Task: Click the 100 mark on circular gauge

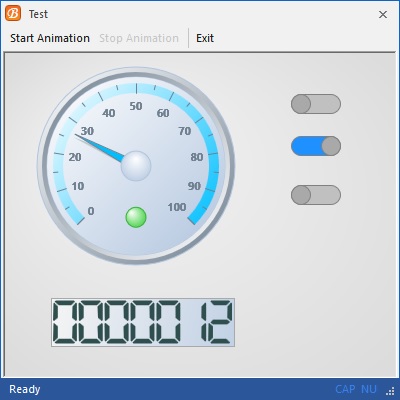Action: coord(177,207)
